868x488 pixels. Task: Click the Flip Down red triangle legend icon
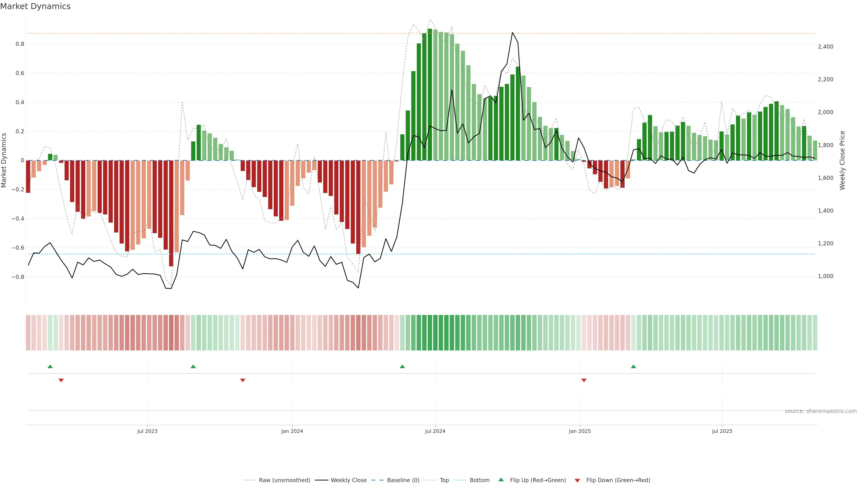pyautogui.click(x=577, y=480)
